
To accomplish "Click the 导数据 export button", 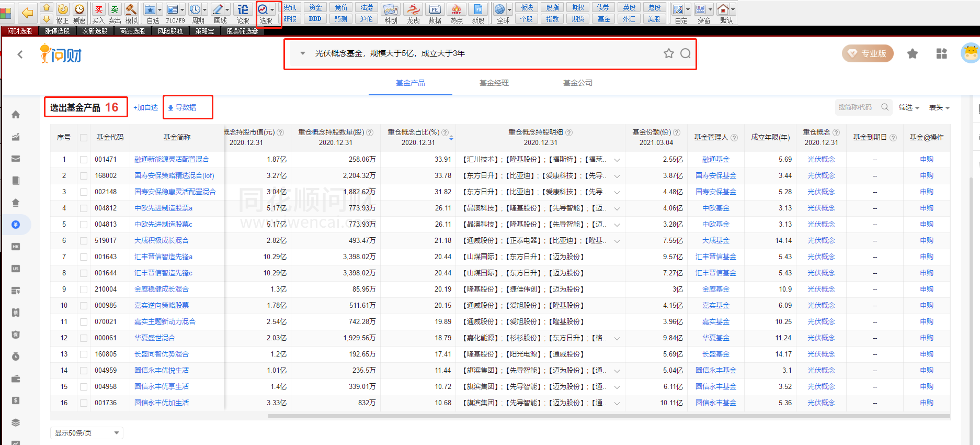I will click(182, 107).
